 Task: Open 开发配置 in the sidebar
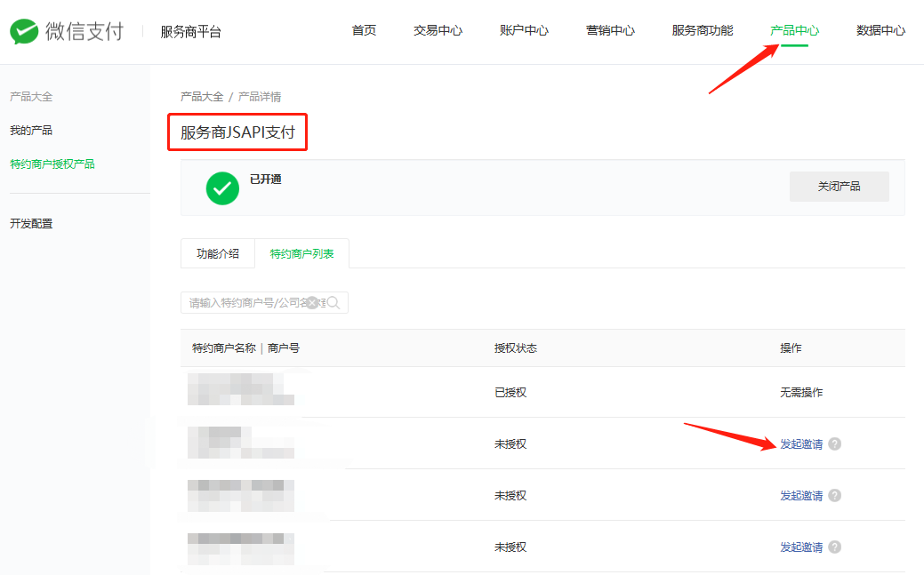click(x=31, y=223)
